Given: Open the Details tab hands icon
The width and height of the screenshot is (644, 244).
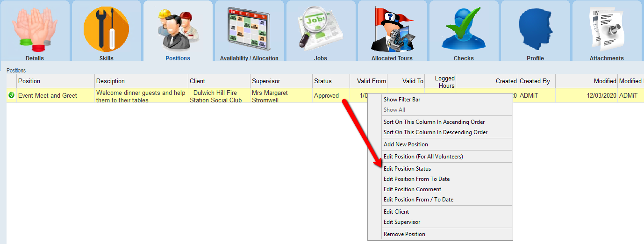Looking at the screenshot, I should point(35,29).
